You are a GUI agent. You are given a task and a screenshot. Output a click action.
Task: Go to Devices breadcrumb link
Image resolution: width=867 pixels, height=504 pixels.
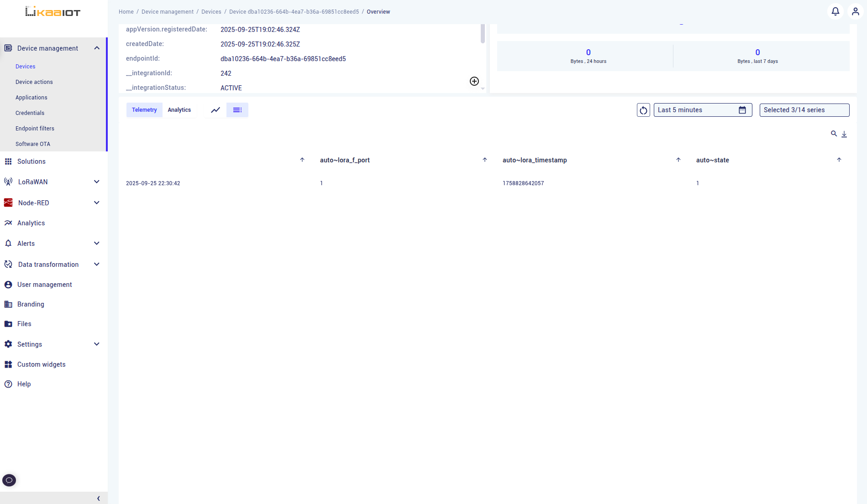(x=211, y=12)
